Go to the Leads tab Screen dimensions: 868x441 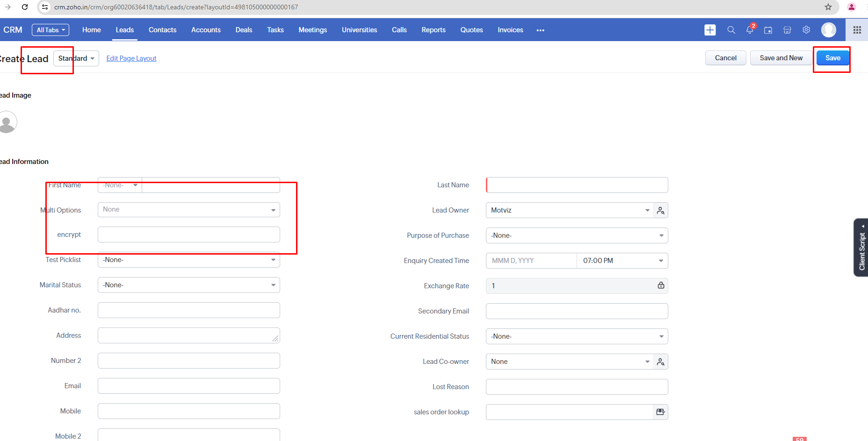(x=125, y=30)
